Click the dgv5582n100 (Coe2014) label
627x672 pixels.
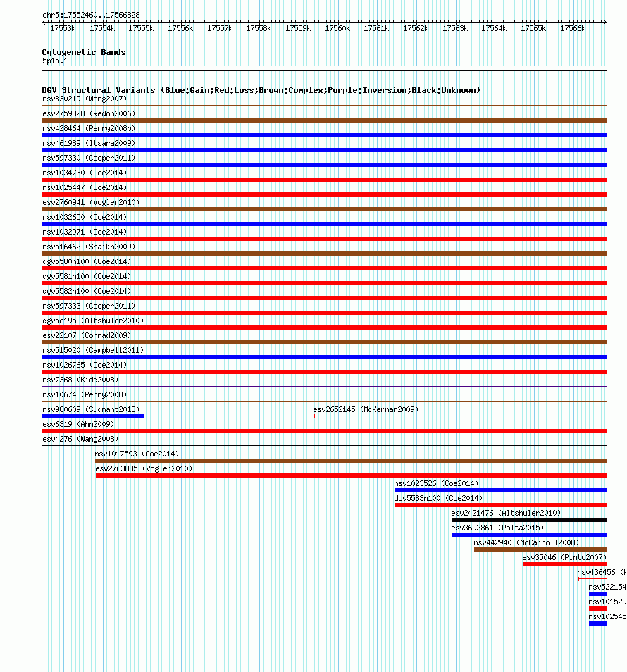click(87, 291)
